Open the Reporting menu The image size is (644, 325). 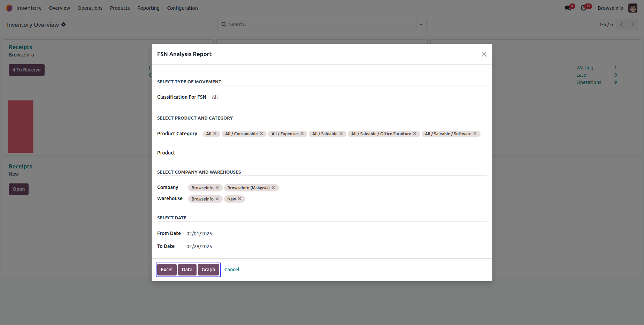[x=148, y=8]
